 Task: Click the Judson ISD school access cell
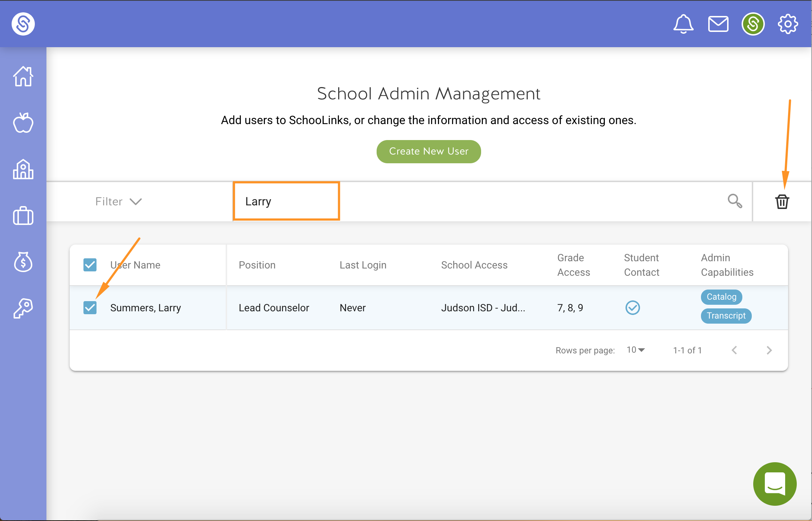[483, 308]
